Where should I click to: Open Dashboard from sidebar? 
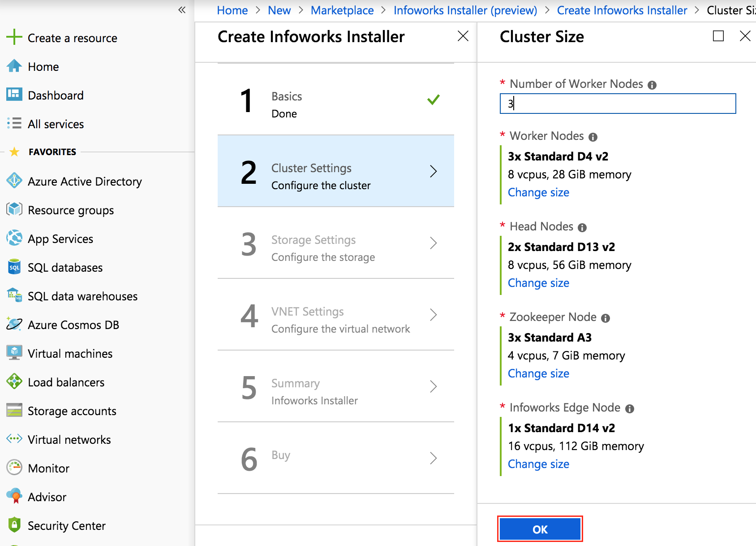pos(56,95)
